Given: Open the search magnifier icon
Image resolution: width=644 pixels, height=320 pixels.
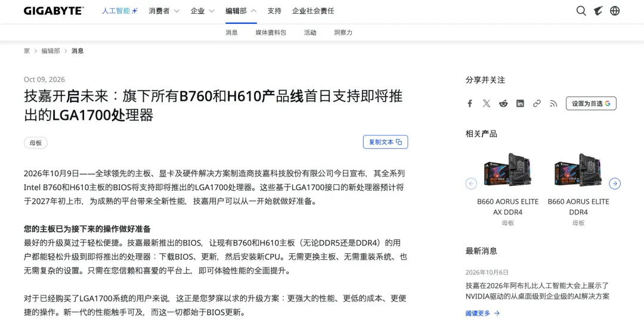Looking at the screenshot, I should tap(581, 11).
